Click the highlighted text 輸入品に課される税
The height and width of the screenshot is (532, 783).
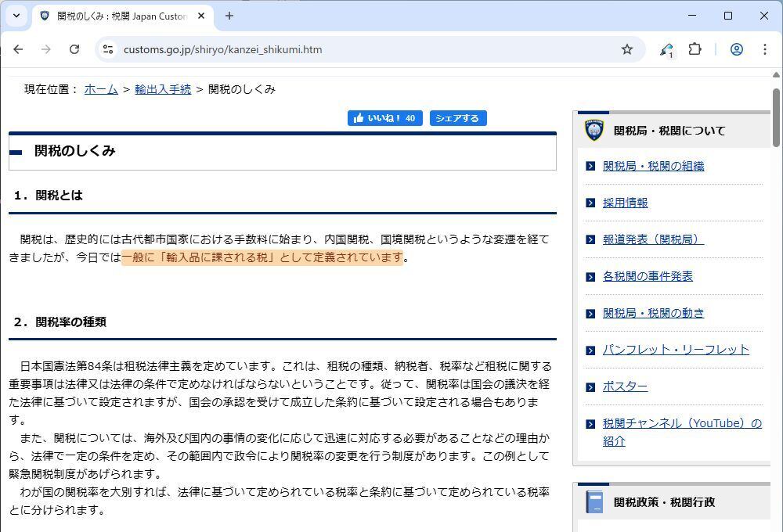(217, 257)
